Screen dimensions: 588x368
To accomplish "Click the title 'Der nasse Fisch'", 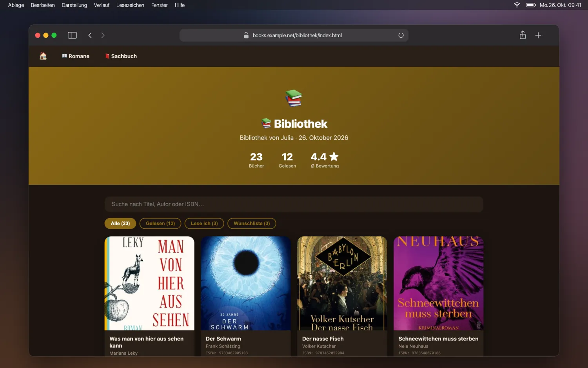I will pyautogui.click(x=323, y=339).
